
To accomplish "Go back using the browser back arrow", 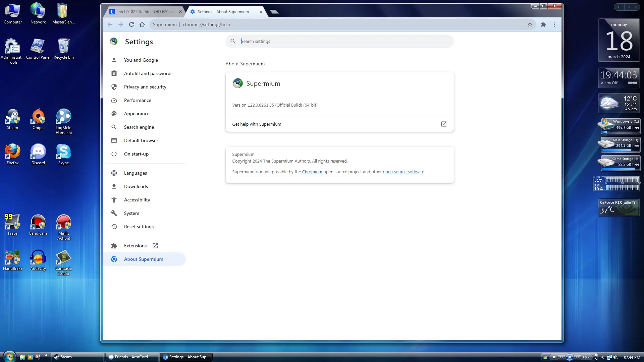I will (x=110, y=24).
